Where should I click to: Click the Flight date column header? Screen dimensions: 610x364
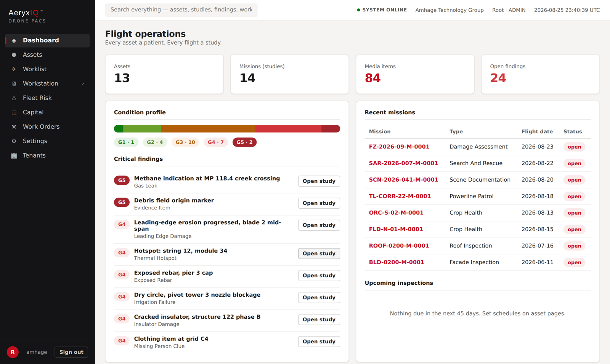point(537,132)
